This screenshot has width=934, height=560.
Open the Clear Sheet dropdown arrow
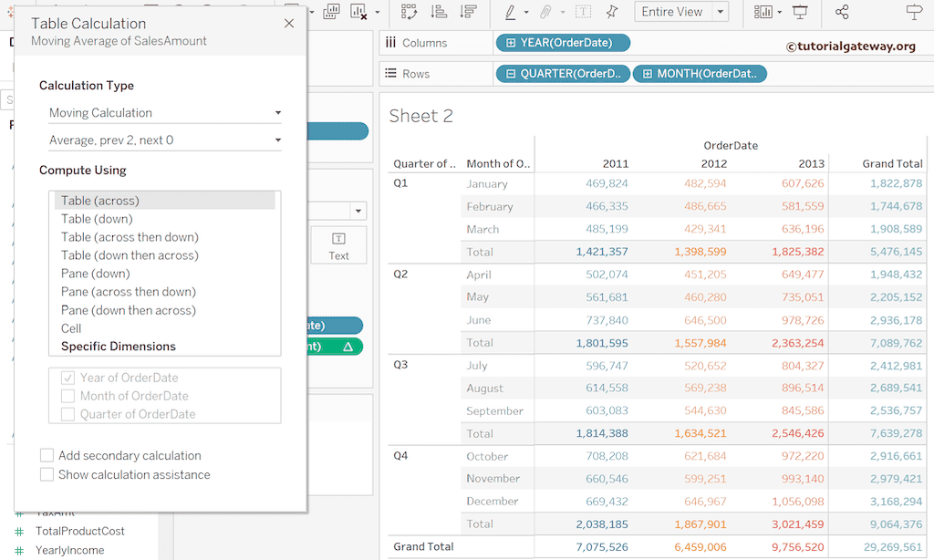click(x=377, y=12)
